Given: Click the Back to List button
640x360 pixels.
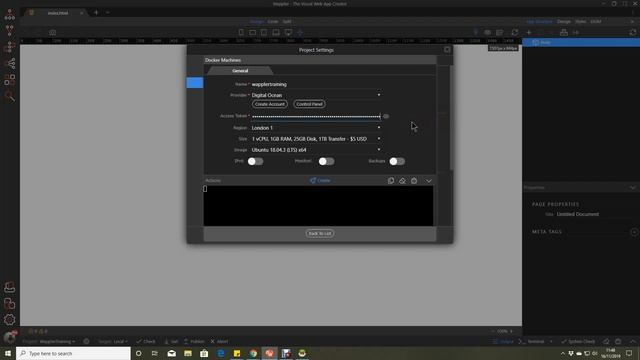Looking at the screenshot, I should coord(320,233).
